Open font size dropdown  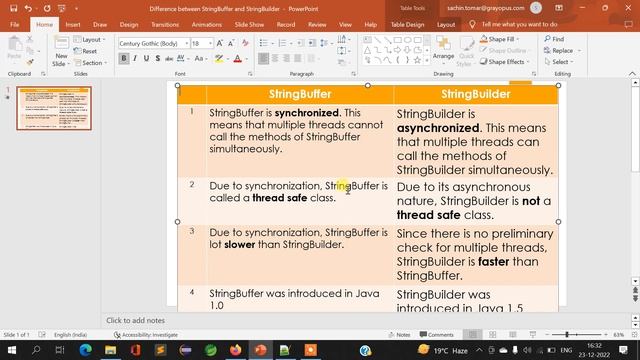[x=211, y=43]
